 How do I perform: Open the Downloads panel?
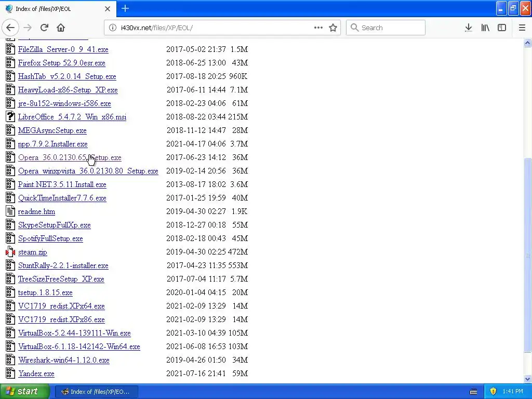click(469, 28)
